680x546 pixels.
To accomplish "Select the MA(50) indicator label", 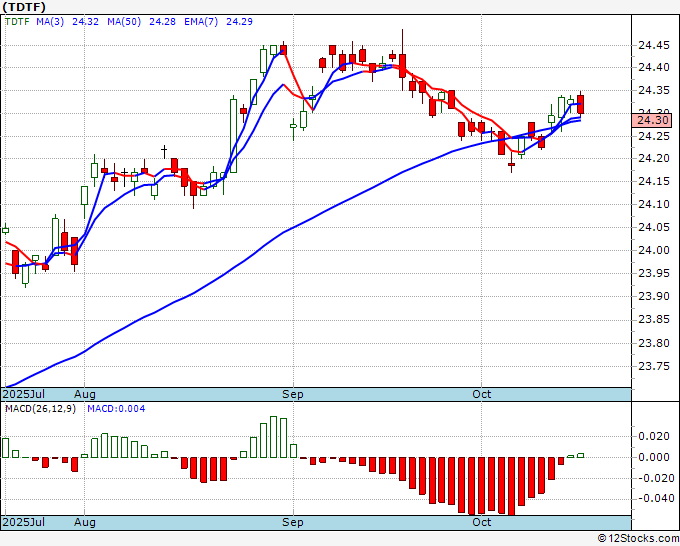I will pos(124,22).
